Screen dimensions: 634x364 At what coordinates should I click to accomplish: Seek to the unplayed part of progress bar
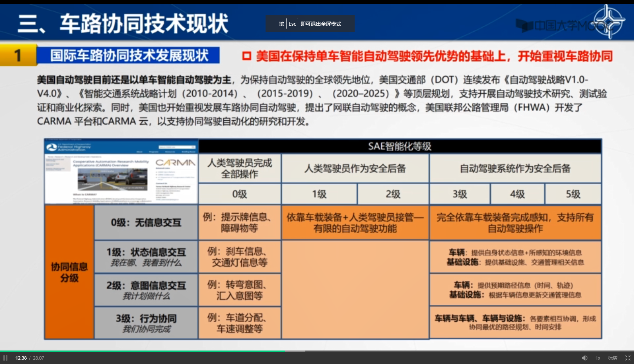click(x=439, y=351)
